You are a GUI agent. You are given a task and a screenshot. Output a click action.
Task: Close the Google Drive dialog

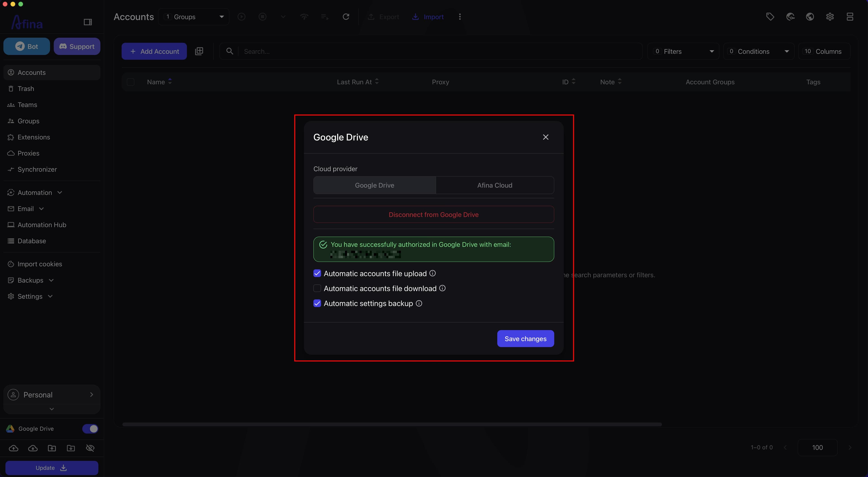(545, 137)
